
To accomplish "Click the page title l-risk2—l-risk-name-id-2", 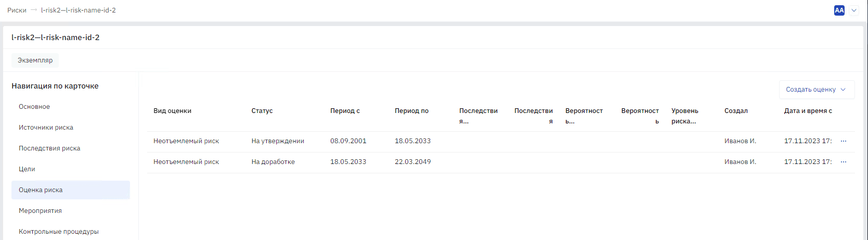I will click(x=56, y=37).
